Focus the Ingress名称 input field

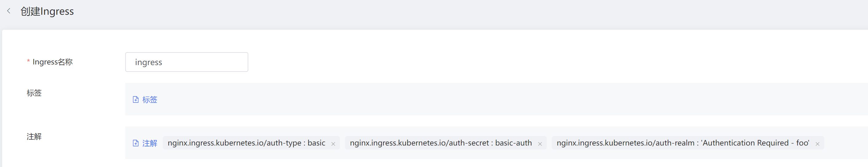point(186,62)
